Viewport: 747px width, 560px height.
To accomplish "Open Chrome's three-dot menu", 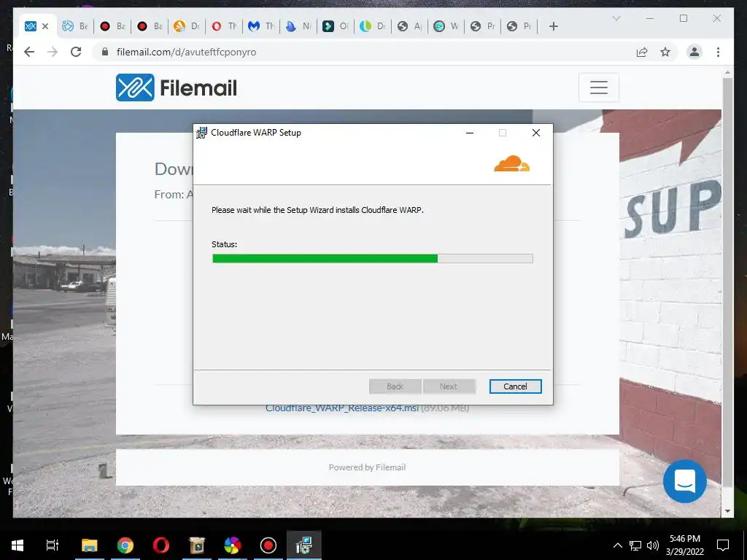I will (718, 52).
